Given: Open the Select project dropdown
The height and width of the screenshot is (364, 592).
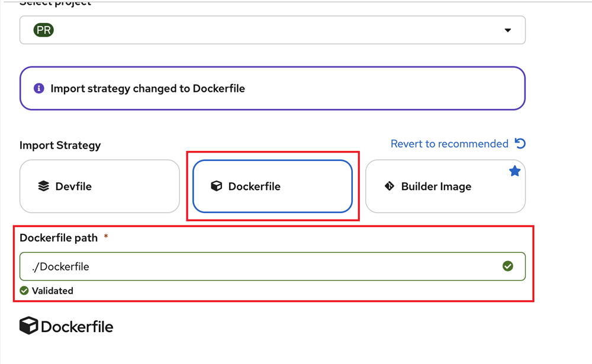Looking at the screenshot, I should coord(272,30).
